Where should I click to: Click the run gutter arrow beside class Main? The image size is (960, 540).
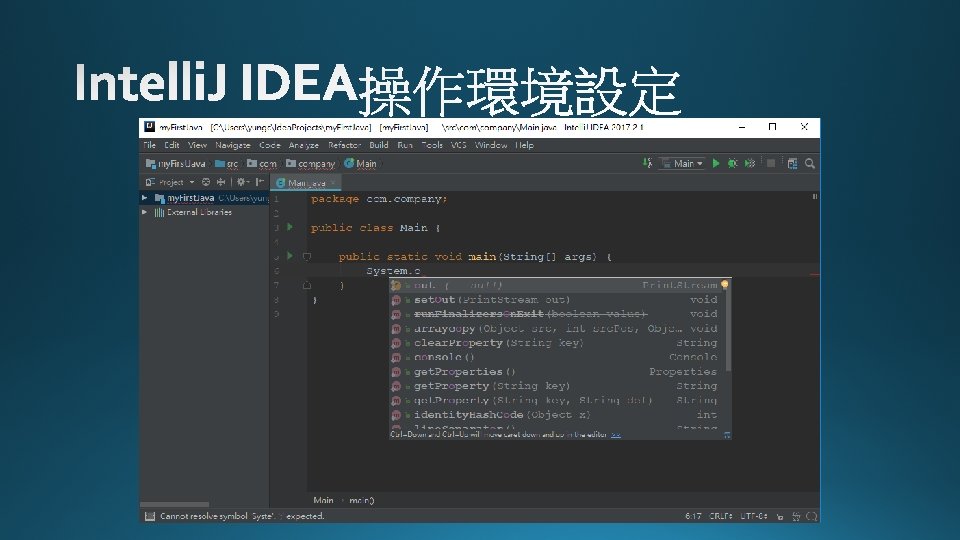click(290, 227)
